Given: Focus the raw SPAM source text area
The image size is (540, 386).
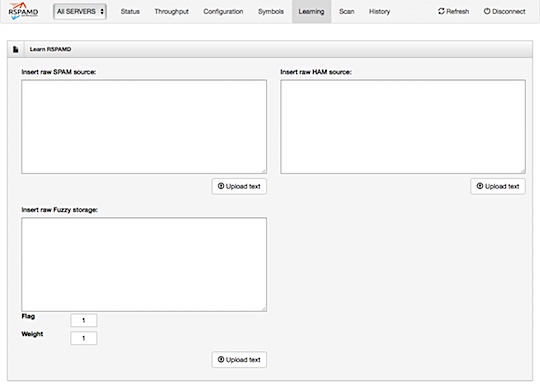Looking at the screenshot, I should [x=144, y=127].
